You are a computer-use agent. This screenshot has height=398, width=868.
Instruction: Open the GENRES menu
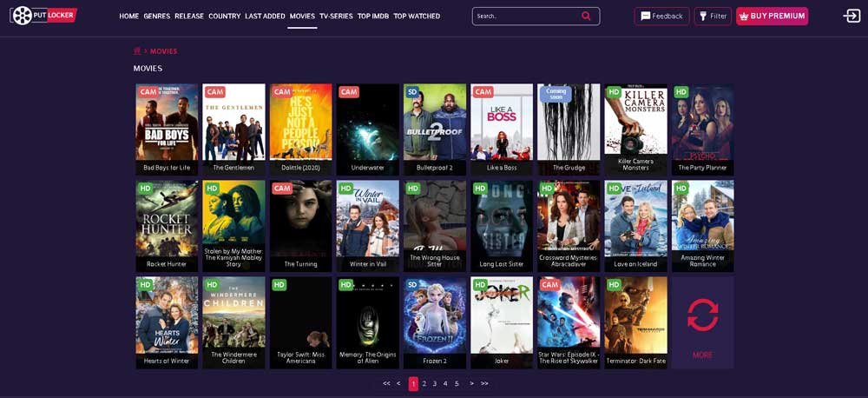pos(156,16)
